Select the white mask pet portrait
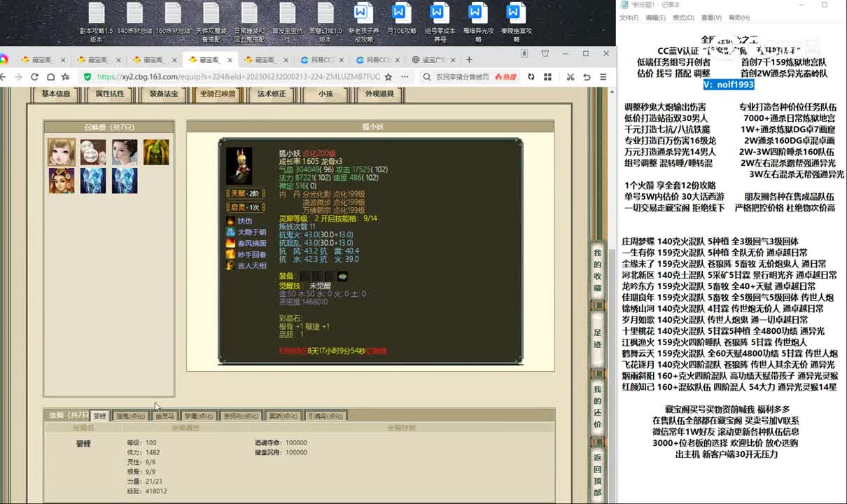Image resolution: width=847 pixels, height=504 pixels. (92, 152)
